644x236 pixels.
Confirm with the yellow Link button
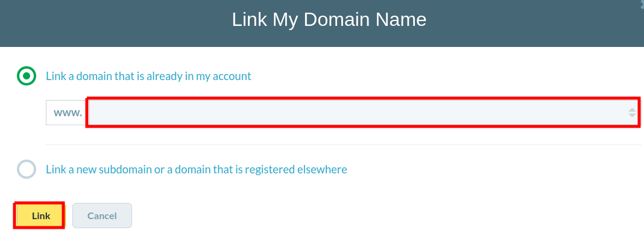[x=40, y=216]
